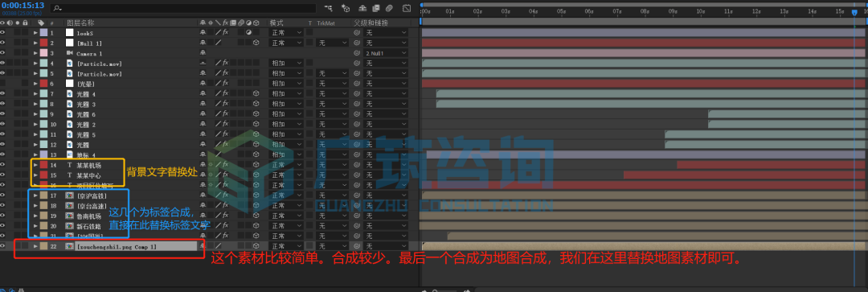Expand the Camera 1 layer triangle
The height and width of the screenshot is (292, 868).
[35, 53]
